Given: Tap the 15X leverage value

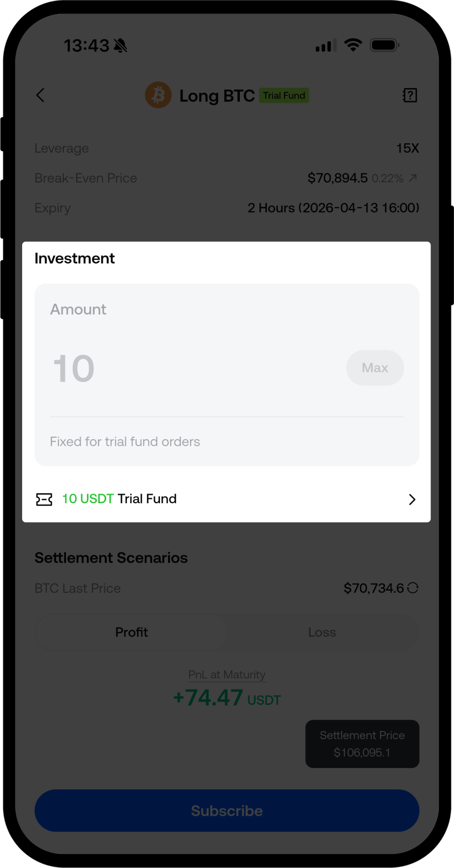Looking at the screenshot, I should (x=407, y=148).
